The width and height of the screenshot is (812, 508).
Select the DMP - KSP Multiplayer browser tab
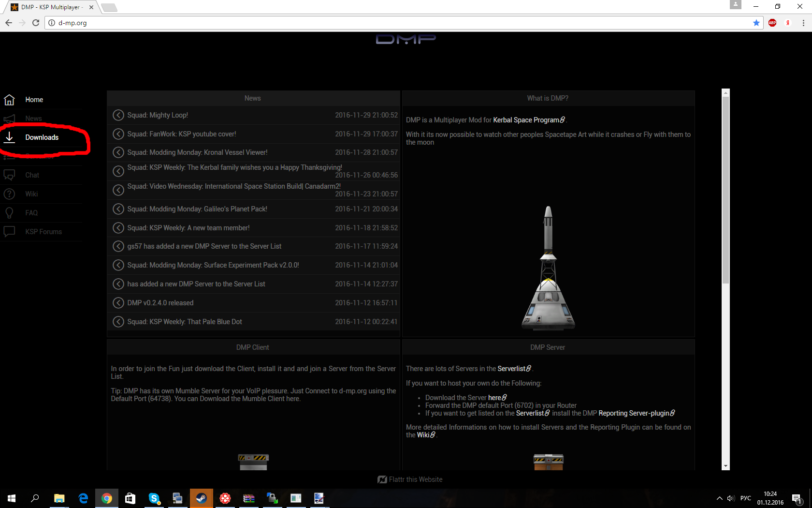click(x=52, y=7)
